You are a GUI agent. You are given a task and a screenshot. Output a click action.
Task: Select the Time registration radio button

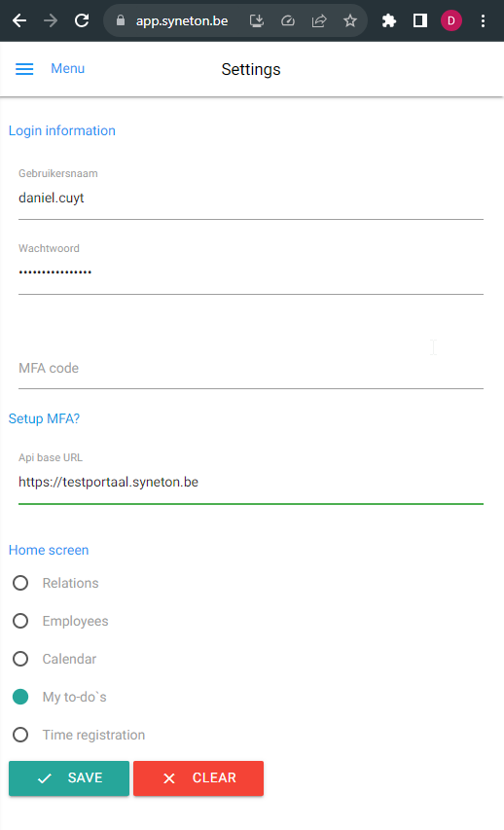[x=20, y=735]
